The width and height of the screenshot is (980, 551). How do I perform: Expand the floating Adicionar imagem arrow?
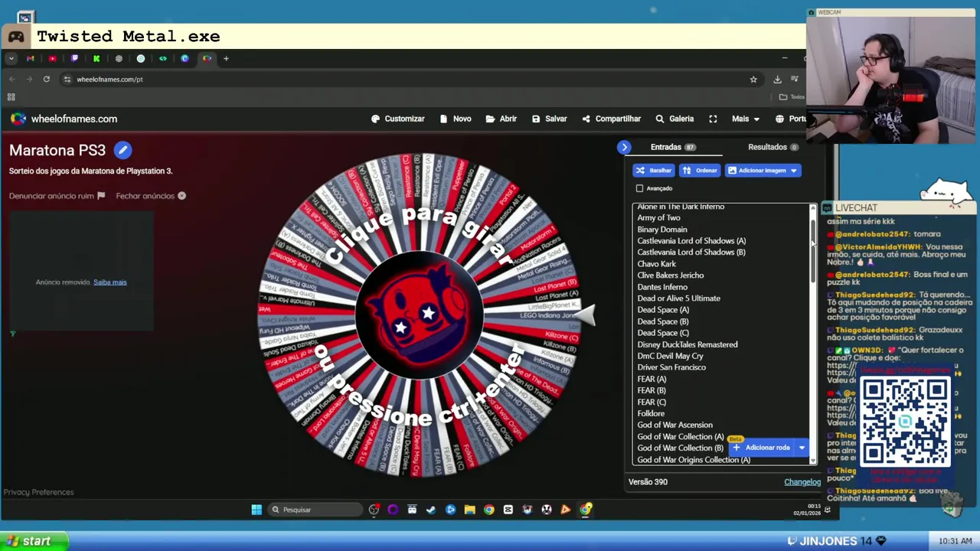coord(802,448)
